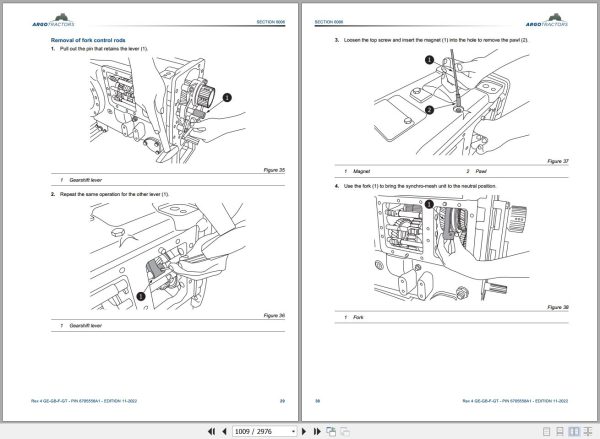The height and width of the screenshot is (439, 600).
Task: Click step 4 text 'Use the fork (1)'
Action: [420, 186]
